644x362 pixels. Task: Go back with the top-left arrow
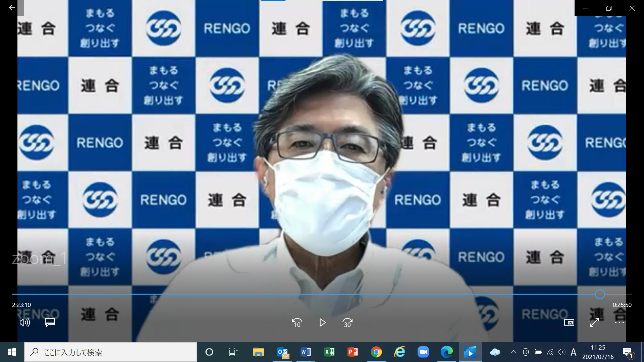coord(12,8)
